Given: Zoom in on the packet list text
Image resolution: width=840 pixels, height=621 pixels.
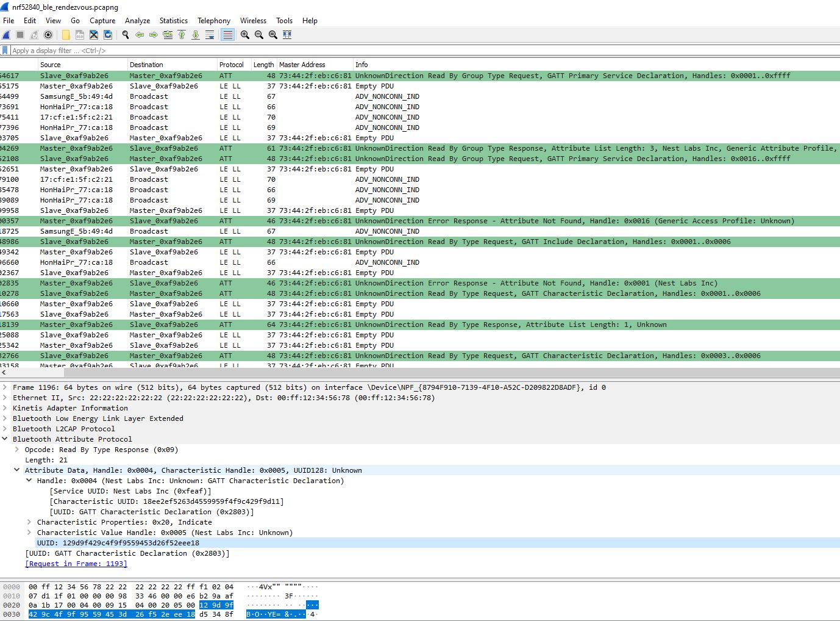Looking at the screenshot, I should [244, 35].
